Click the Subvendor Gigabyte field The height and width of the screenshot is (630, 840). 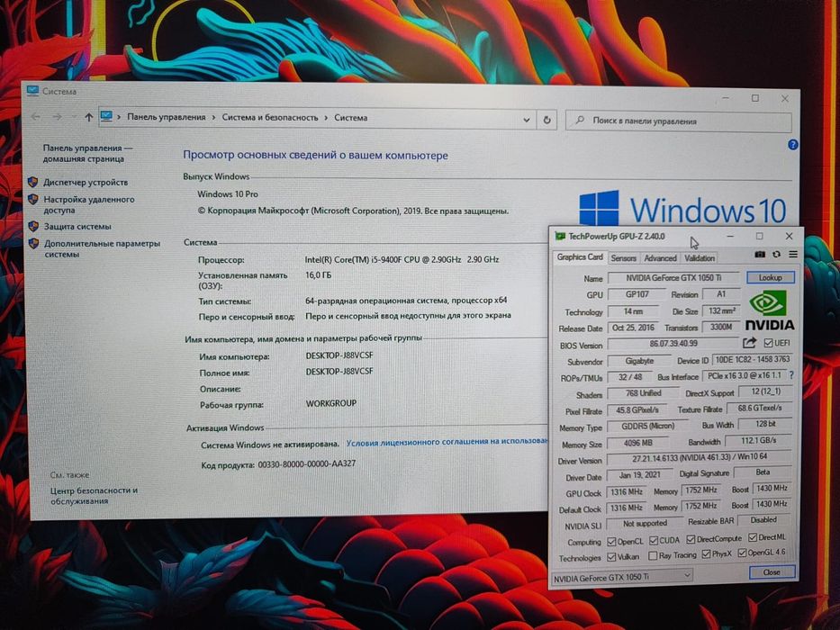[x=639, y=361]
